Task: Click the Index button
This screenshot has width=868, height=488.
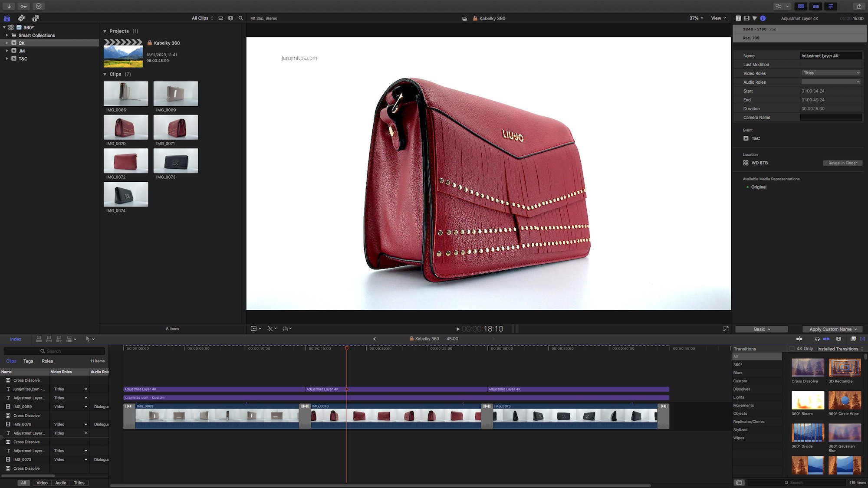Action: coord(16,339)
